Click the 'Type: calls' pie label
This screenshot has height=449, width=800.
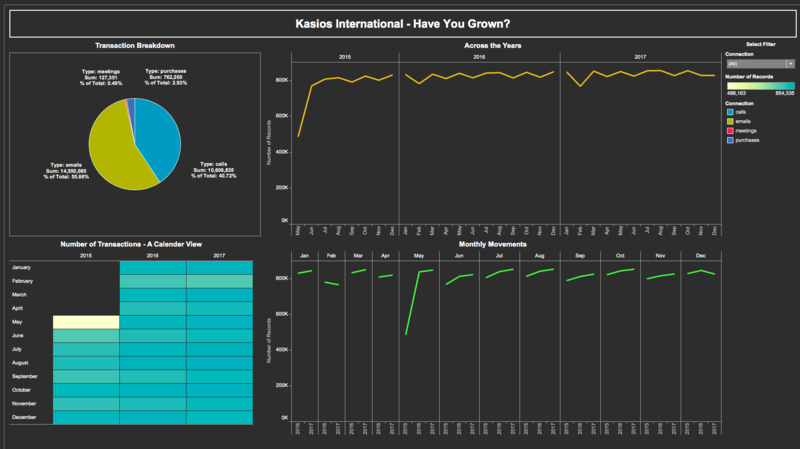coord(214,170)
